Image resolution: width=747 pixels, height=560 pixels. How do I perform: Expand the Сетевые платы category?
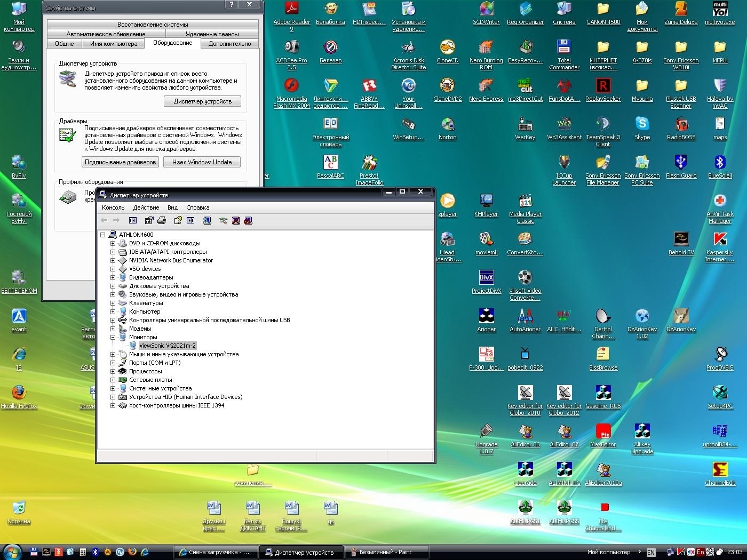tap(113, 380)
